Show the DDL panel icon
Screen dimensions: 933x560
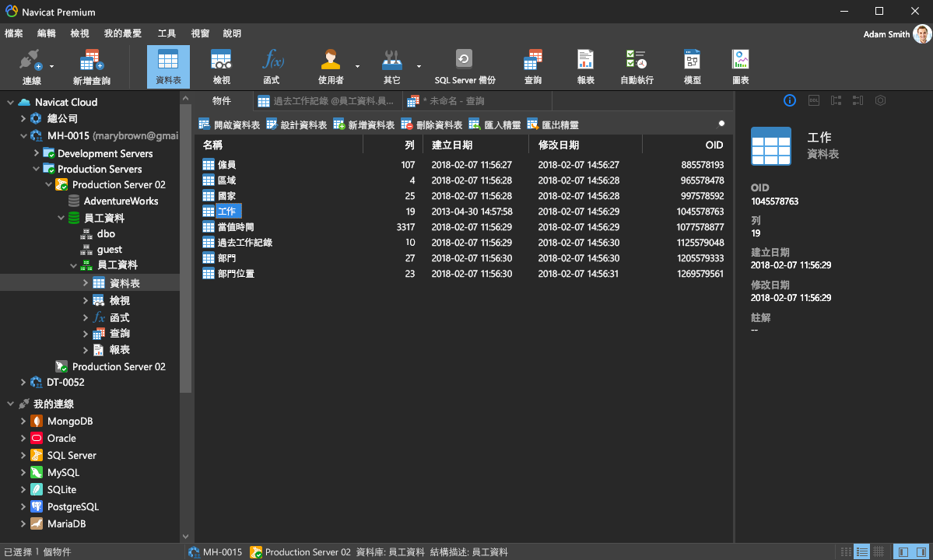tap(813, 100)
